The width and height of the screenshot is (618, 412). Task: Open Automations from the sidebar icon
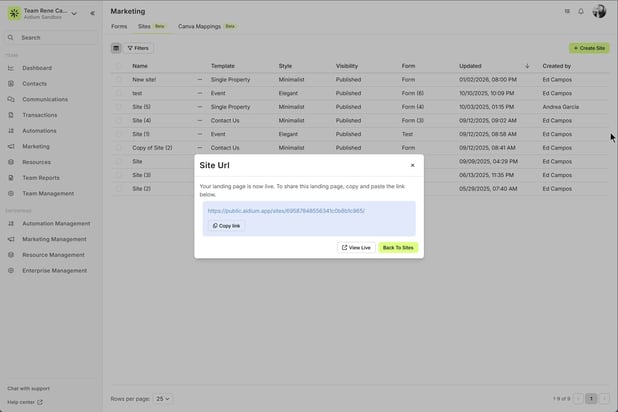(x=12, y=131)
